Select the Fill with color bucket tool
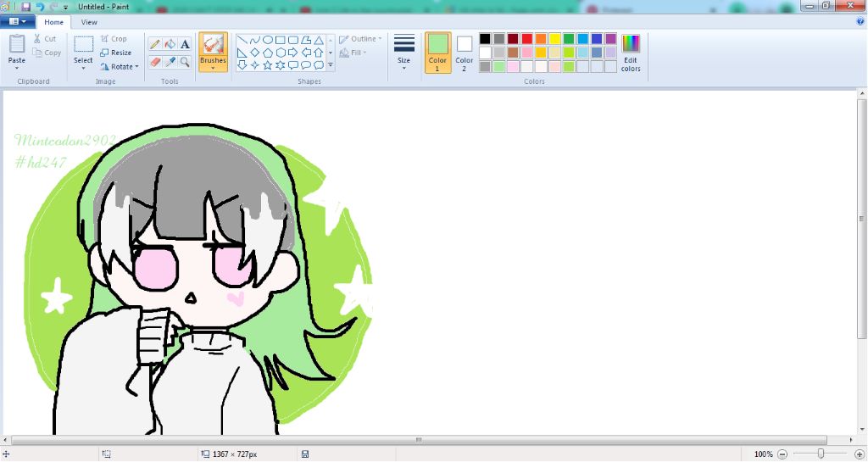The width and height of the screenshot is (868, 462). [170, 44]
